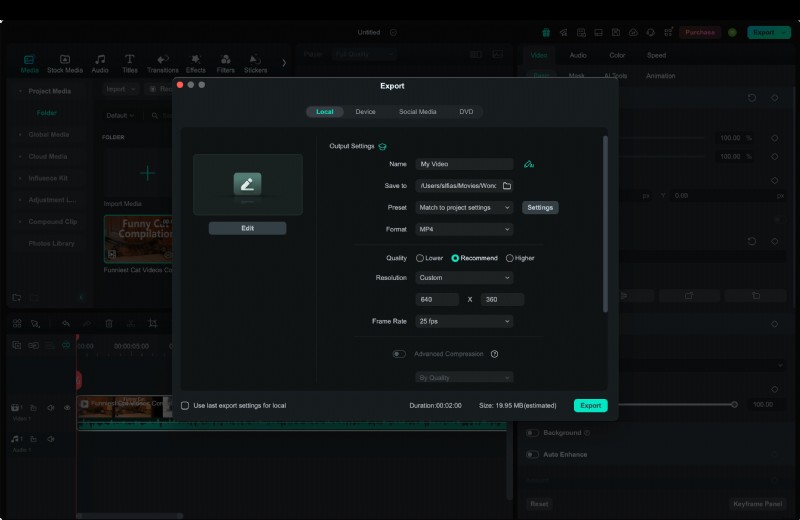Open the Audio properties tab
800x520 pixels.
(x=578, y=55)
